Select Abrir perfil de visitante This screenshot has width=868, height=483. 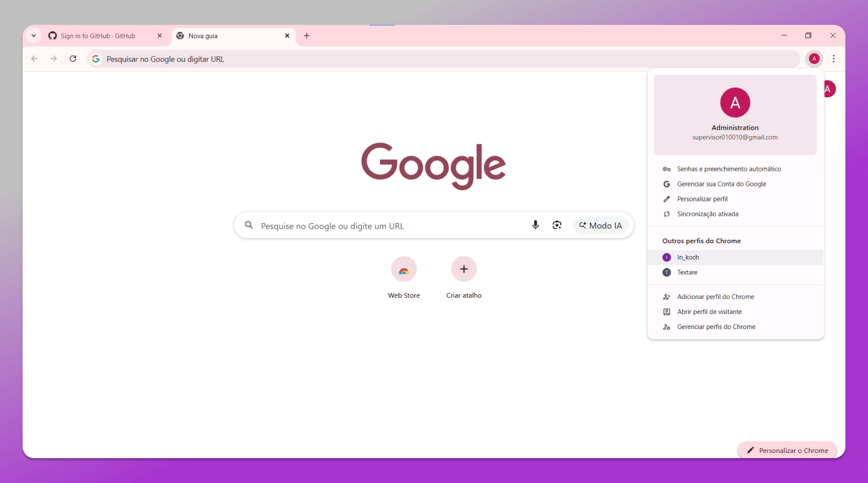(735, 312)
